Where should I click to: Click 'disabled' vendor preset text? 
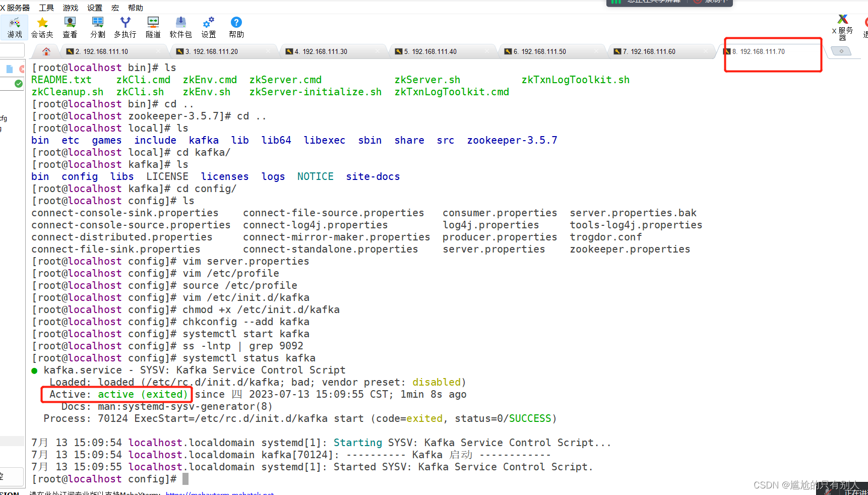(437, 382)
